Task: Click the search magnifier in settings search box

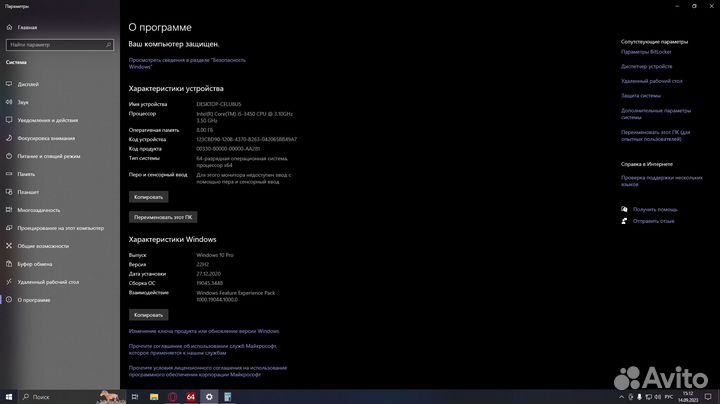Action: 108,45
